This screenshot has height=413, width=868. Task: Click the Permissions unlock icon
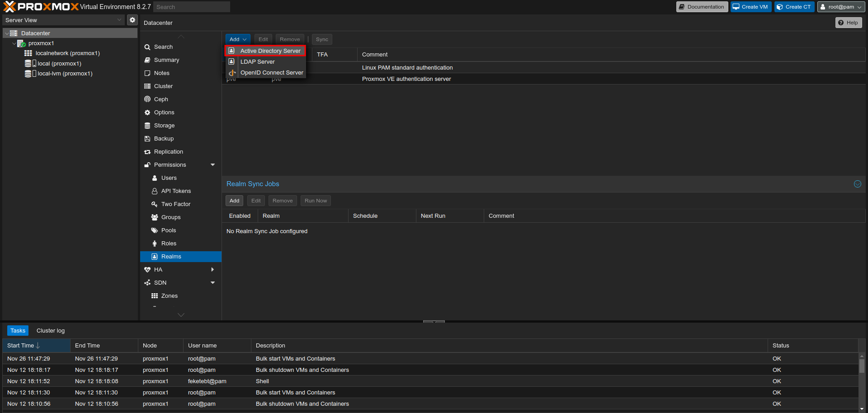pyautogui.click(x=147, y=165)
